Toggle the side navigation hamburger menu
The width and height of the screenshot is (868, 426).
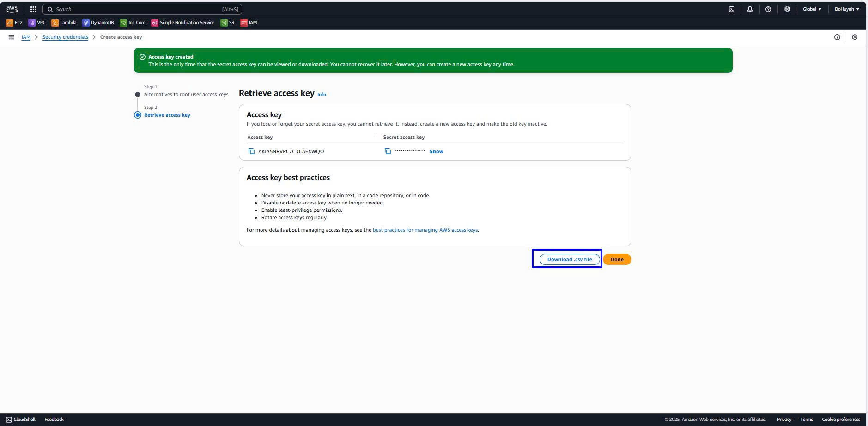[11, 37]
